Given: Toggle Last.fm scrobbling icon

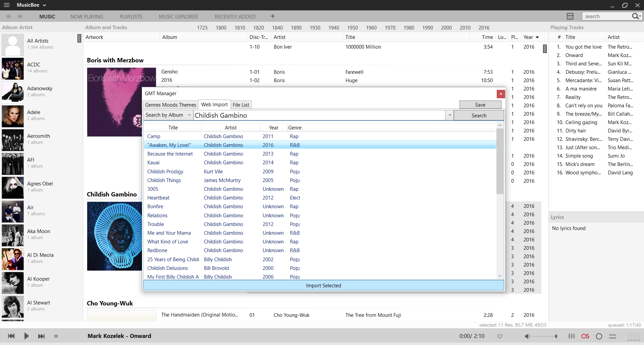Looking at the screenshot, I should 585,336.
